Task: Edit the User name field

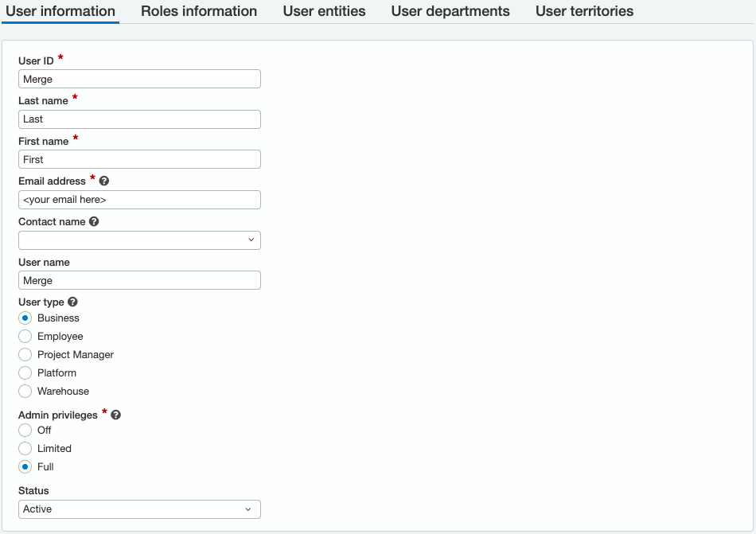Action: coord(139,280)
